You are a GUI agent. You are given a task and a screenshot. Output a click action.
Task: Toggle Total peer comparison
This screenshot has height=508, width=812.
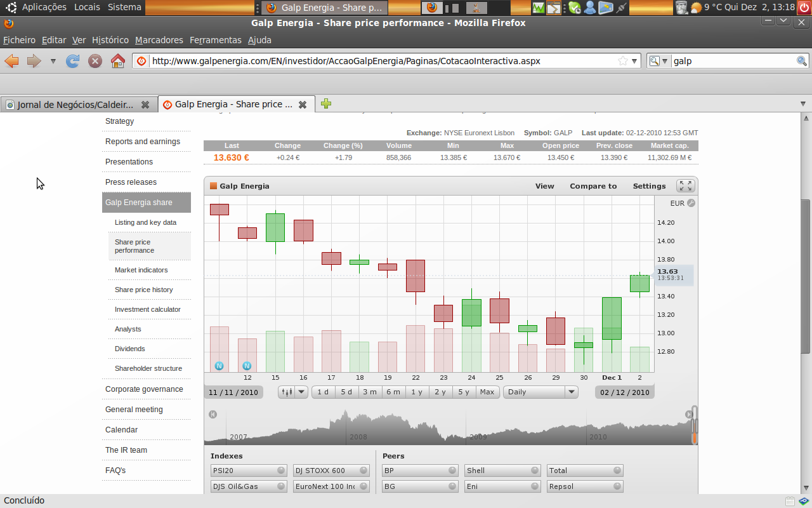585,471
